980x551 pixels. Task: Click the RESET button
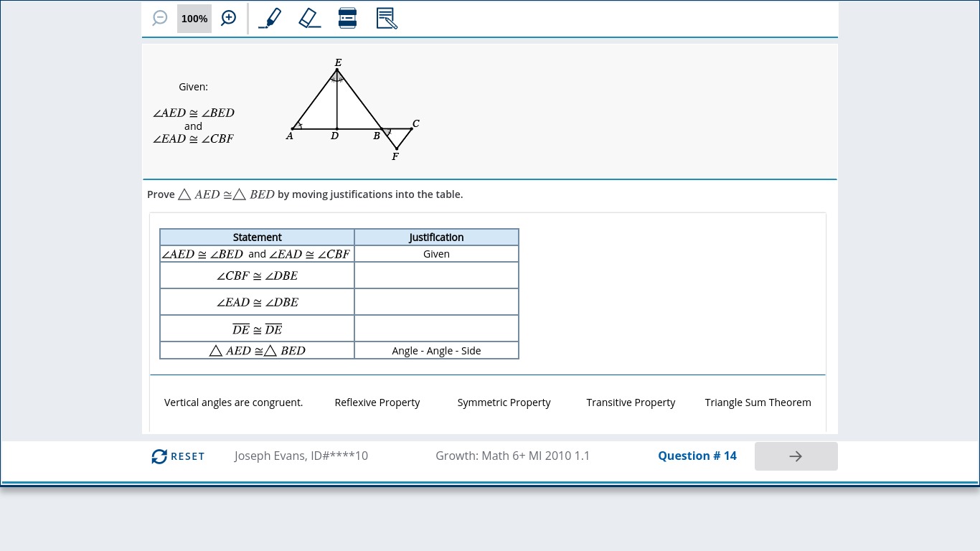(x=178, y=456)
